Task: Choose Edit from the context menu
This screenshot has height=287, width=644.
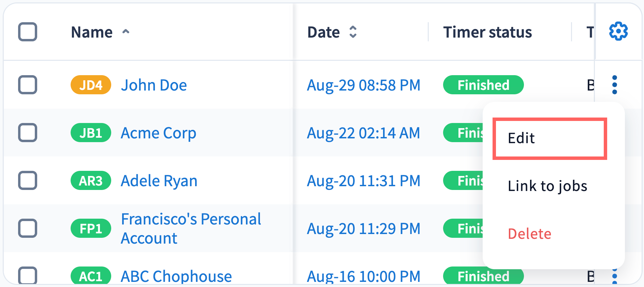Action: 549,138
